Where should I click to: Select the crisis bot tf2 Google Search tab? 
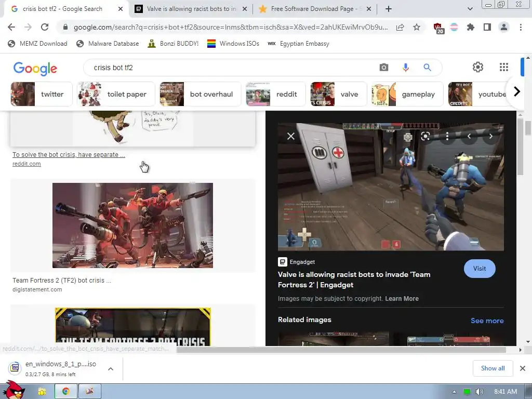[63, 9]
